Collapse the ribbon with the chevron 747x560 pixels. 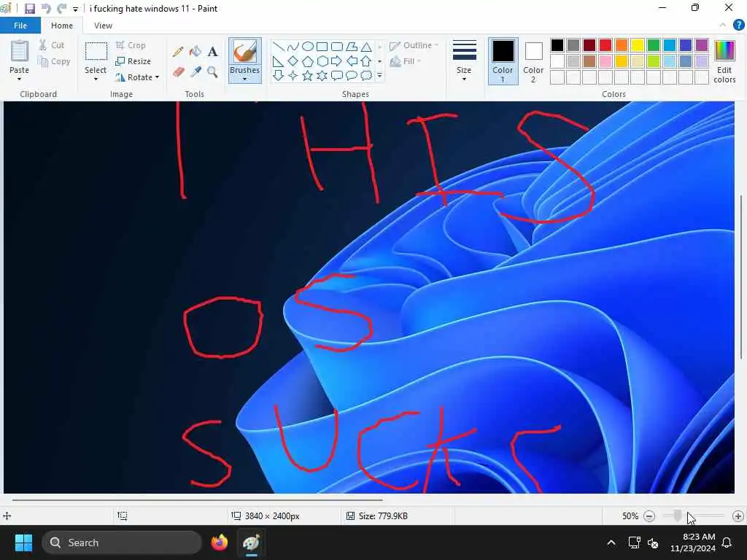coord(723,26)
